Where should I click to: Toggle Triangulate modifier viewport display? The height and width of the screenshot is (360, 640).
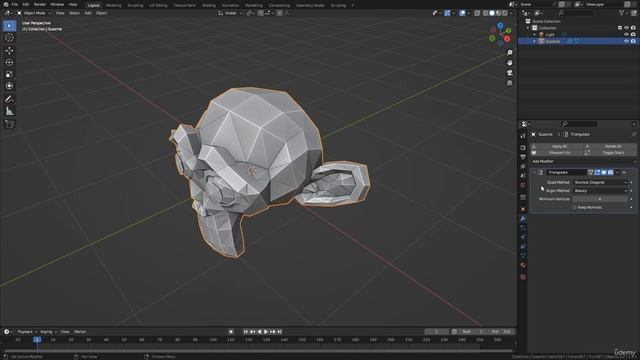click(604, 173)
